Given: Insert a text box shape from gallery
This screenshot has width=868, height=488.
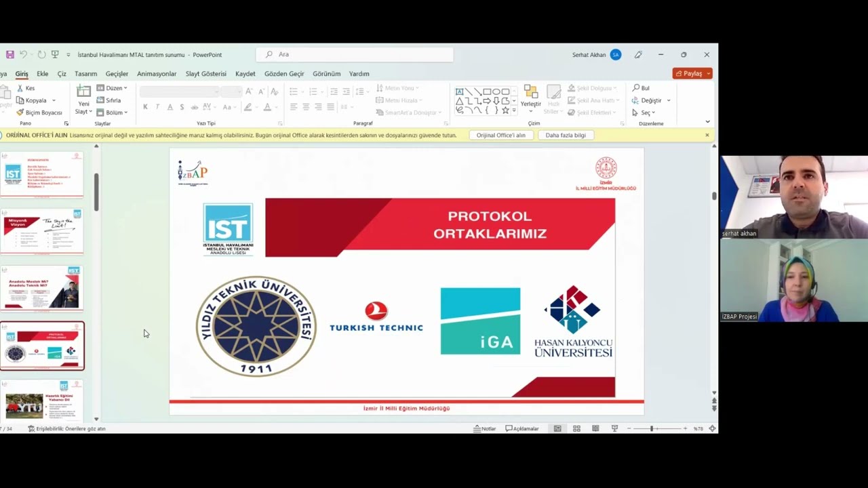Looking at the screenshot, I should pyautogui.click(x=460, y=91).
